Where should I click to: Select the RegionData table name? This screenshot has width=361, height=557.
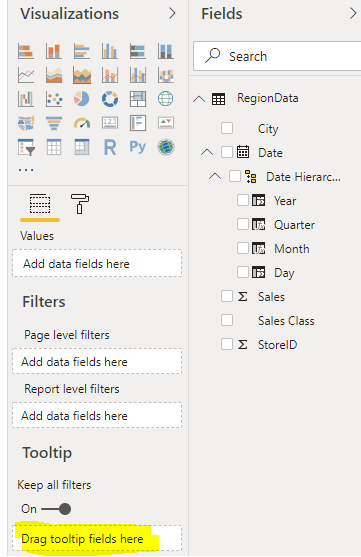point(268,98)
